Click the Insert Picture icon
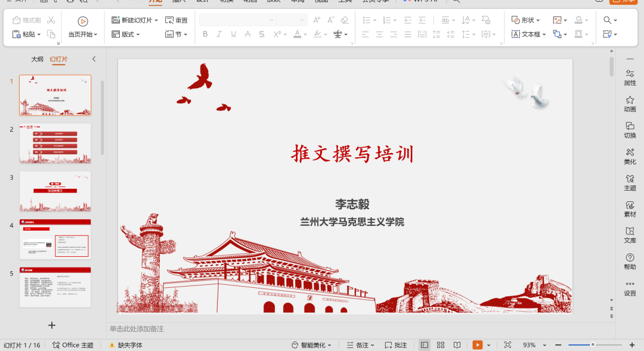The width and height of the screenshot is (644, 351). tap(557, 20)
